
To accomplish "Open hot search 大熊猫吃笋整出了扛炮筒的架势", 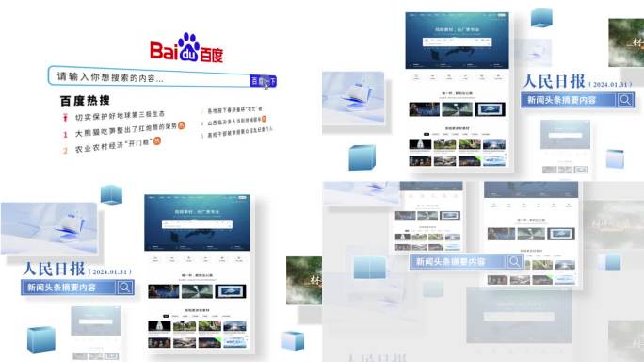I will [126, 130].
